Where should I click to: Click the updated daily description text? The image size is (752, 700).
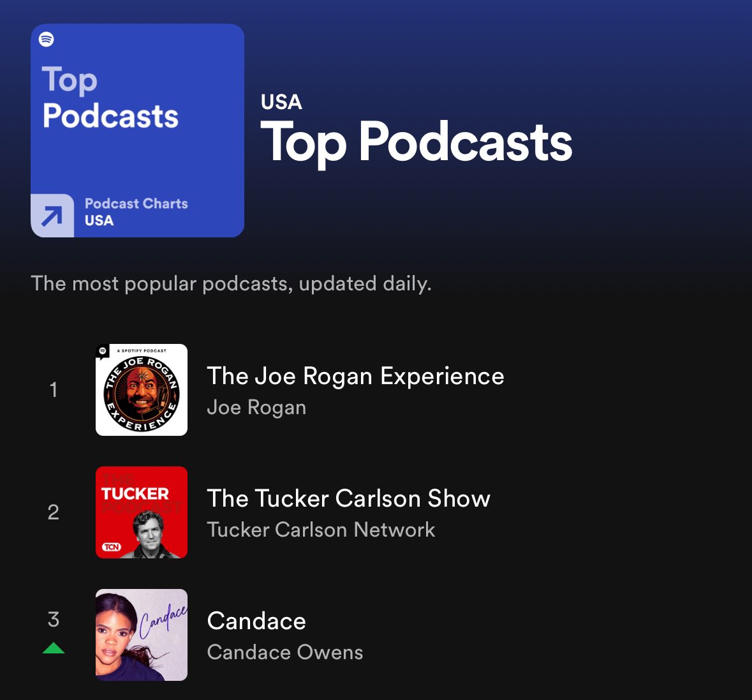(232, 283)
